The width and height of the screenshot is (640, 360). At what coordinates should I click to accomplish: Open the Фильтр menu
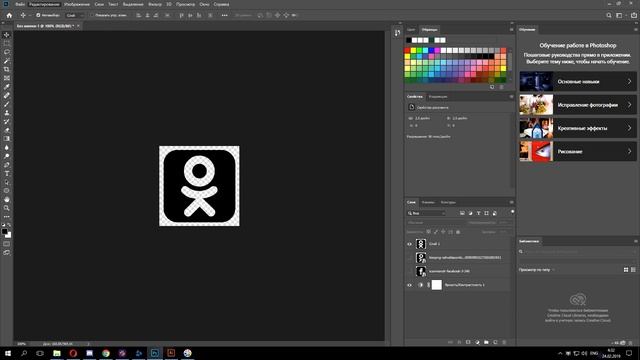click(x=155, y=4)
